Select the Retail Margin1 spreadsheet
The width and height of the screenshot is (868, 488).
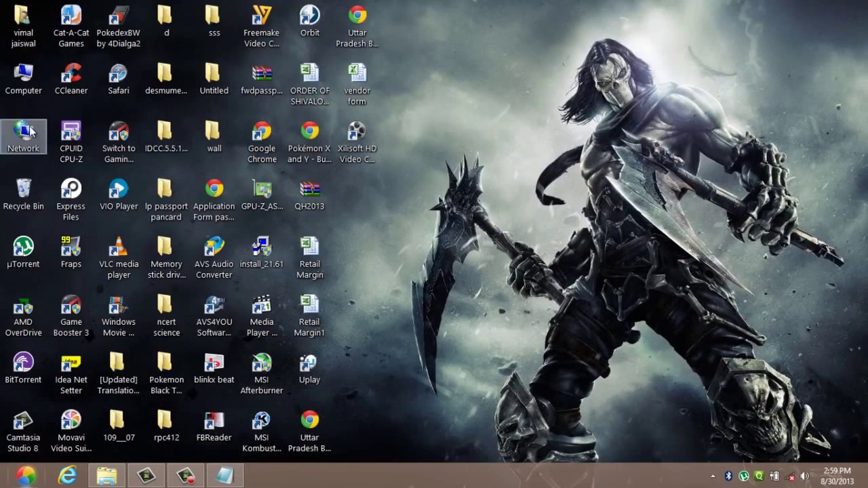309,316
